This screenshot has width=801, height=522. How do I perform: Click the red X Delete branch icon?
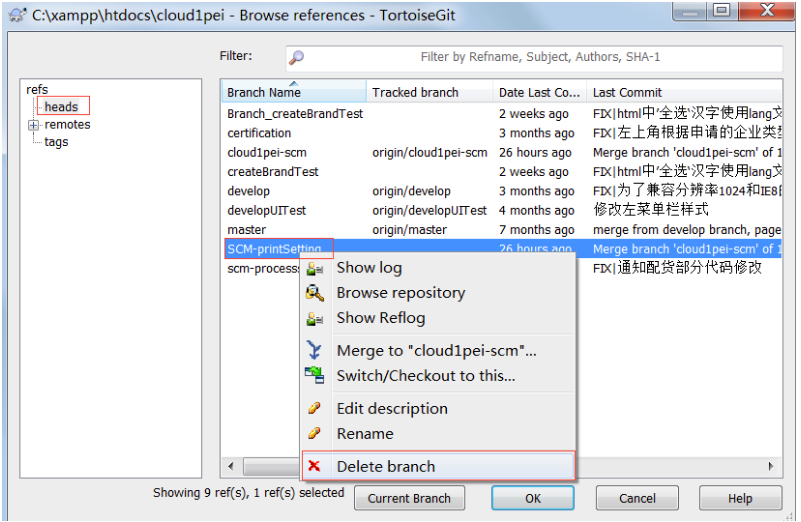pos(315,467)
